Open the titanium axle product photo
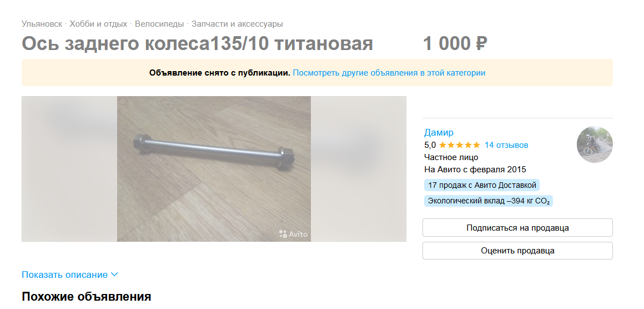Screen dimensions: 644x309 pos(214,169)
